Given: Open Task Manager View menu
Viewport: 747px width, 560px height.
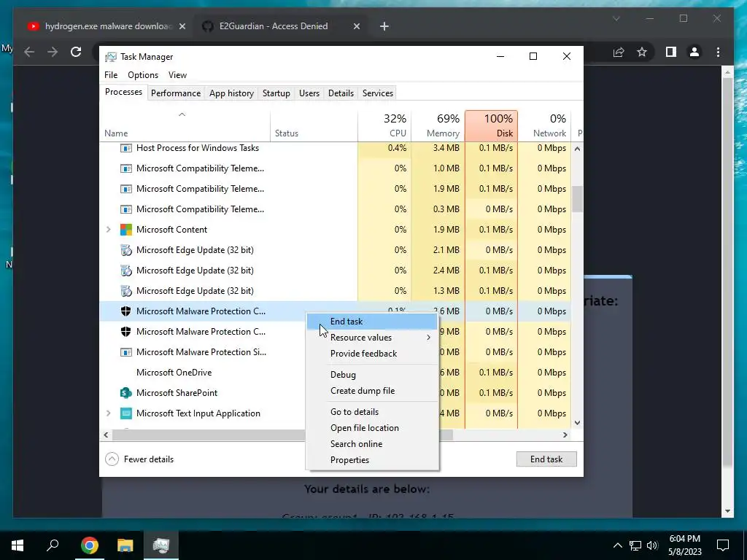Looking at the screenshot, I should pos(177,75).
